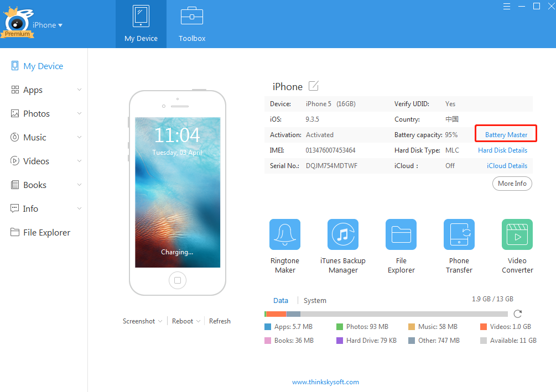
Task: Launch the Ringtone Maker bell icon
Action: [x=285, y=234]
